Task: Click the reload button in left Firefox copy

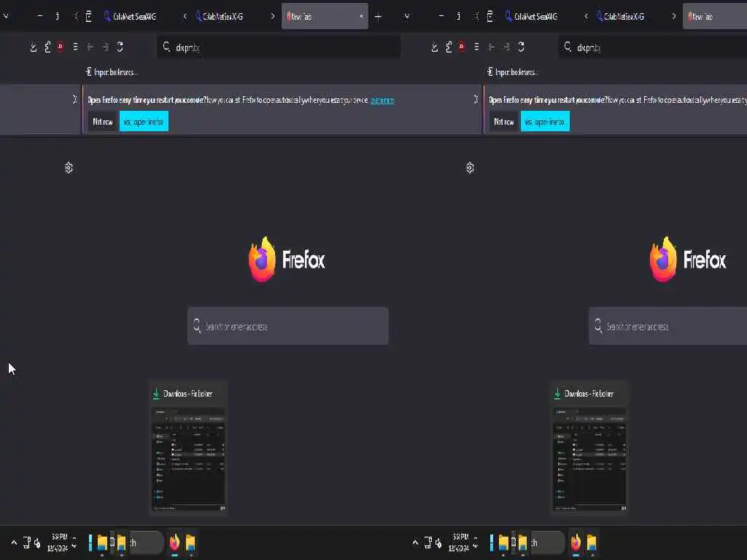Action: [x=120, y=47]
